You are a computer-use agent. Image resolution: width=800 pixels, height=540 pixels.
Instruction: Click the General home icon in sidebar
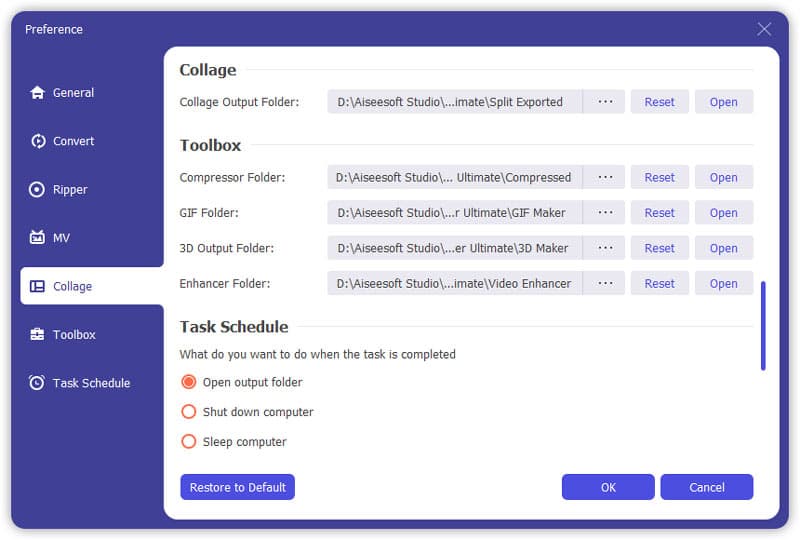[x=37, y=93]
